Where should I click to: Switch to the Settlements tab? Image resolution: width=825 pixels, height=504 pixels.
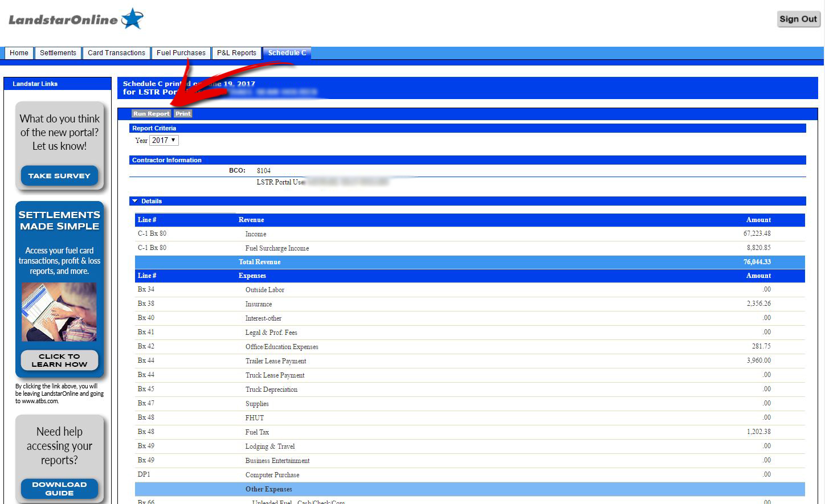pos(58,53)
